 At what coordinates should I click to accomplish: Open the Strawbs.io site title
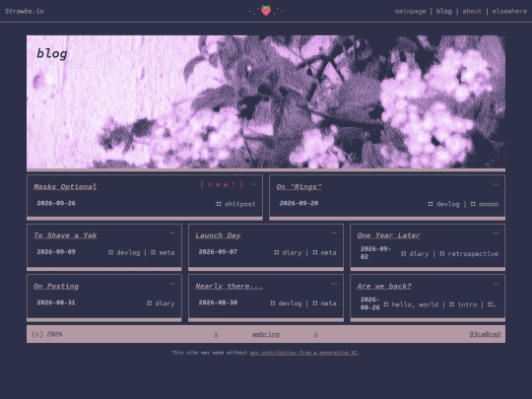tap(25, 11)
